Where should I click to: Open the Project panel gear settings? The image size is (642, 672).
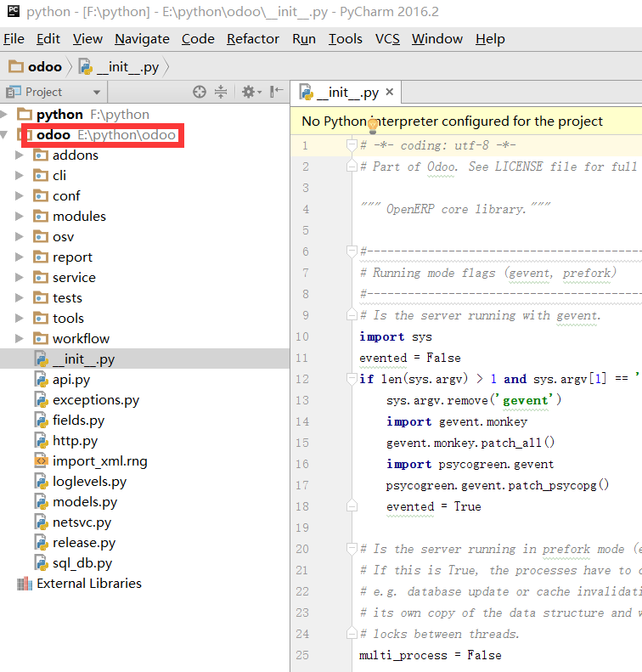251,92
